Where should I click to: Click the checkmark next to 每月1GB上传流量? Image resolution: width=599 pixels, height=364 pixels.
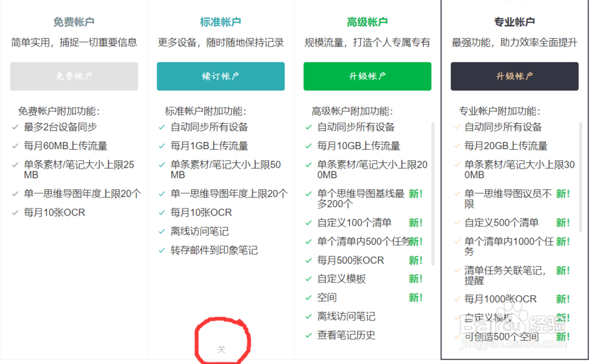(x=162, y=146)
